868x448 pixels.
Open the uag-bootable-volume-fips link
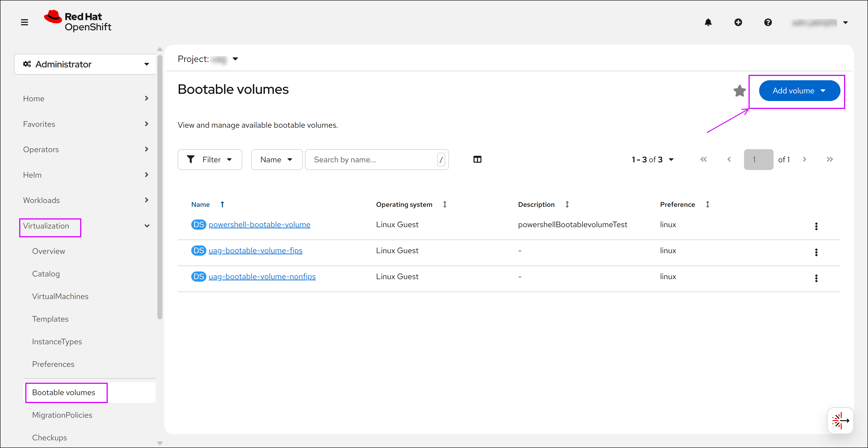[x=255, y=251]
